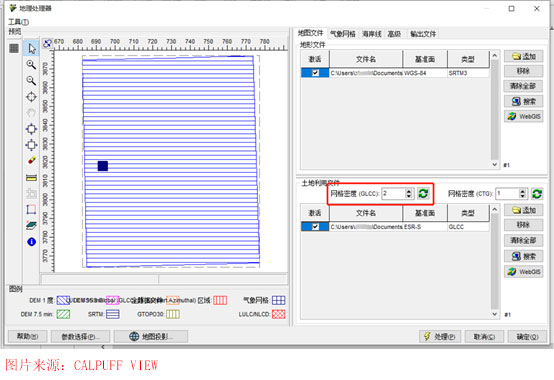
Task: Select the zoom out magnifier tool
Action: point(31,81)
